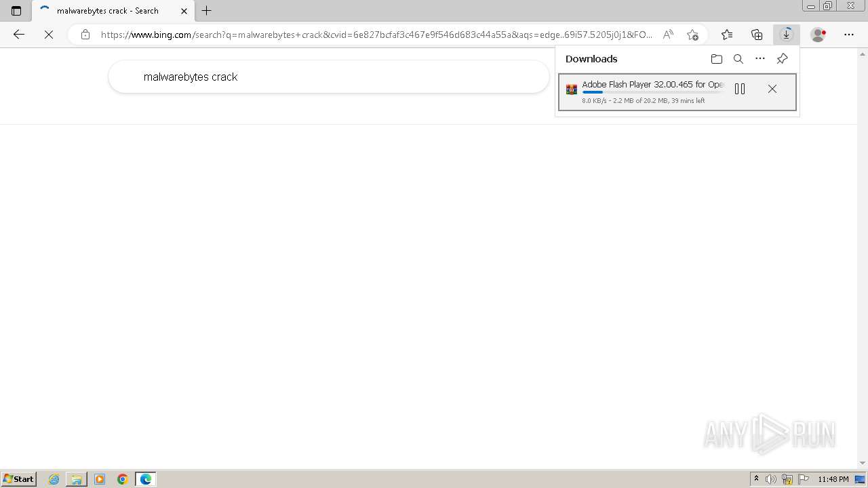Open the profile account icon

[818, 35]
